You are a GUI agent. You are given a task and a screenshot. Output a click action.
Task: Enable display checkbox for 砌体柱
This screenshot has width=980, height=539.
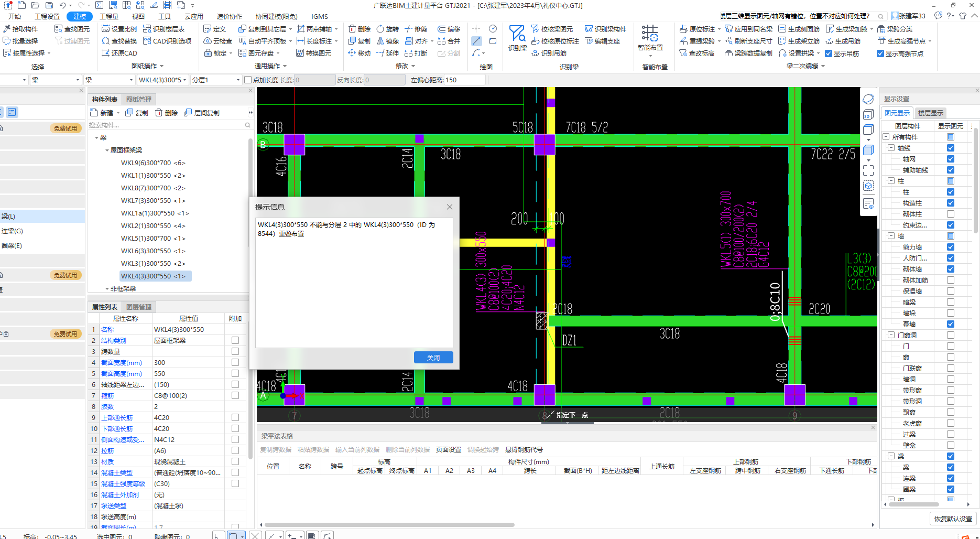point(951,214)
